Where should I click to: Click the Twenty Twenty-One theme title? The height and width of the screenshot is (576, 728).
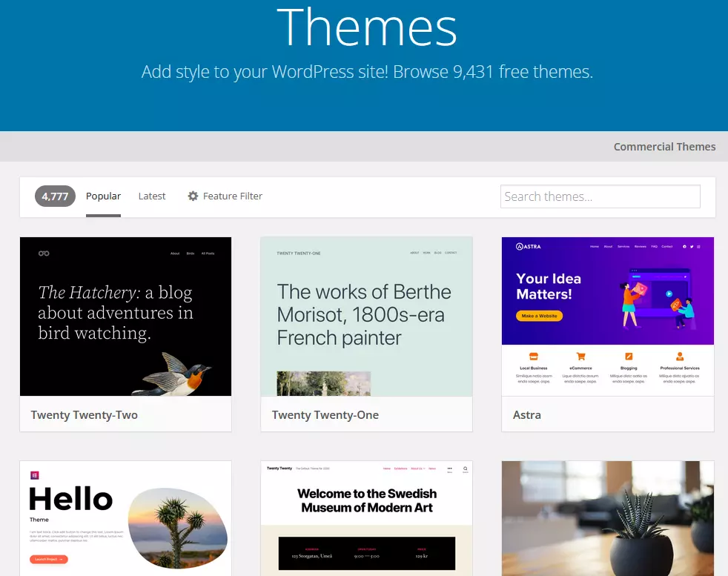tap(325, 415)
